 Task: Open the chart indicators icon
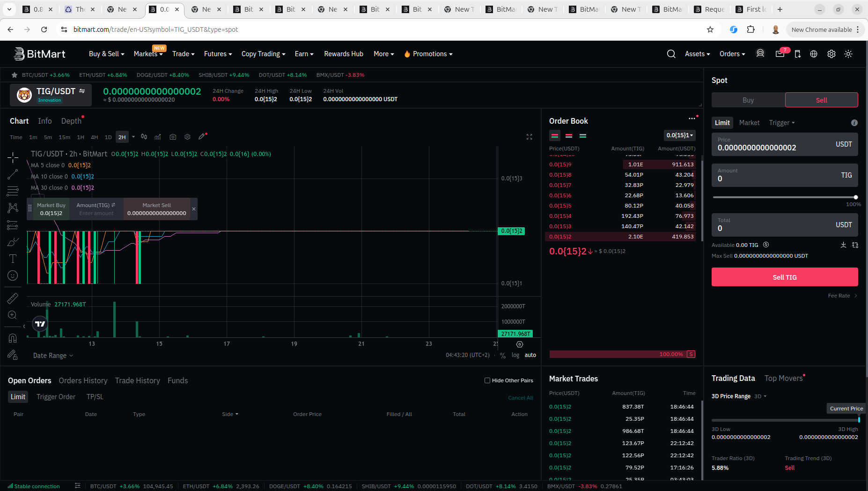[x=158, y=137]
